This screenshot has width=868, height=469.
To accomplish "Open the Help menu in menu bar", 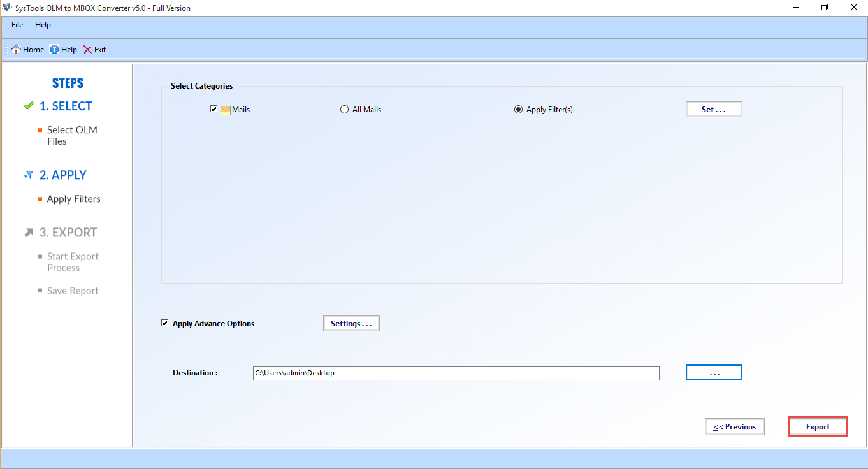I will 43,25.
